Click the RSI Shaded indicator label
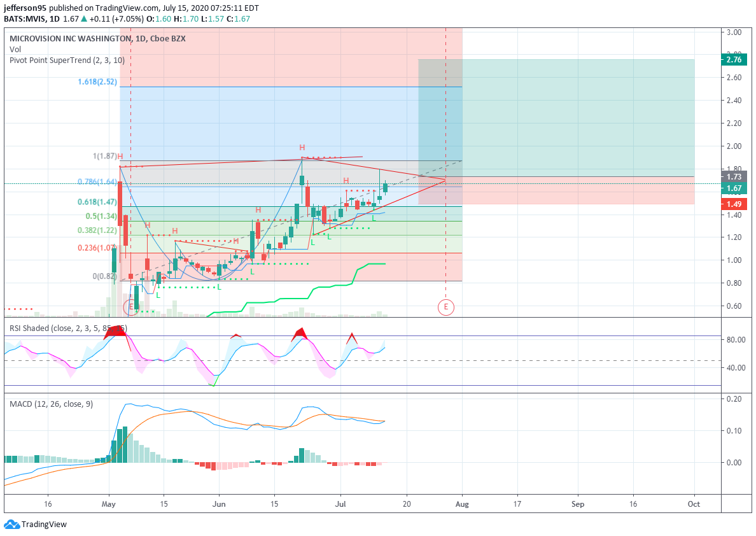This screenshot has height=536, width=756. coord(68,328)
